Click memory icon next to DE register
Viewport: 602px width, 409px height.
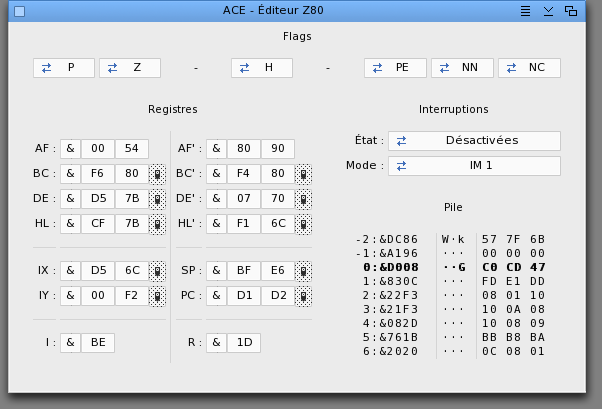(x=157, y=199)
